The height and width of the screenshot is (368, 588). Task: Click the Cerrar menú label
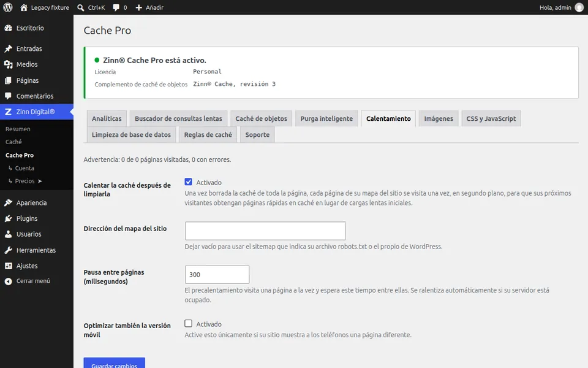click(x=33, y=281)
